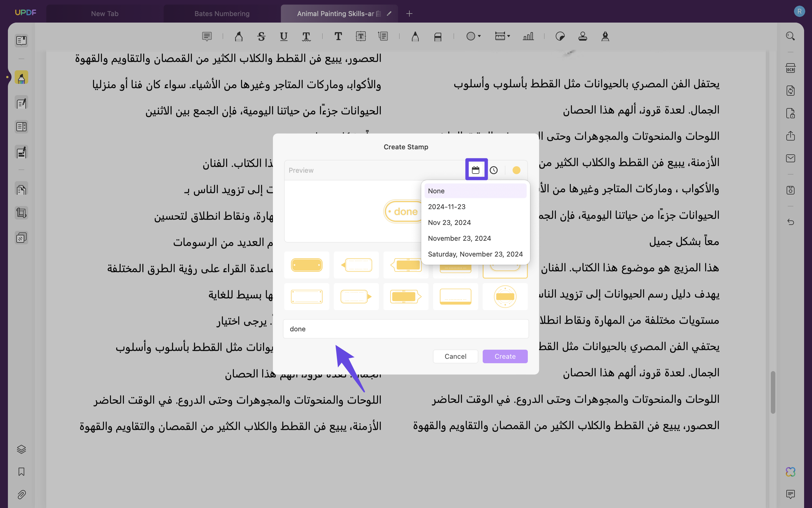Screen dimensions: 812x508
Task: Click the stamp text field containing done
Action: (x=406, y=329)
